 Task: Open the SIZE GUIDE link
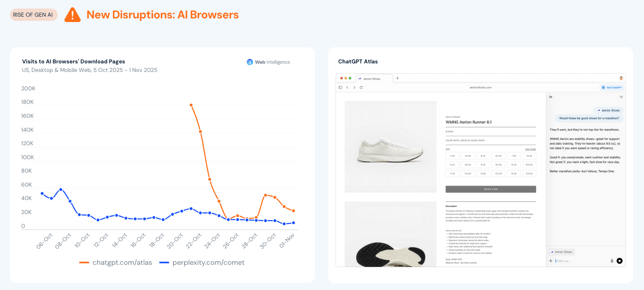click(x=531, y=150)
